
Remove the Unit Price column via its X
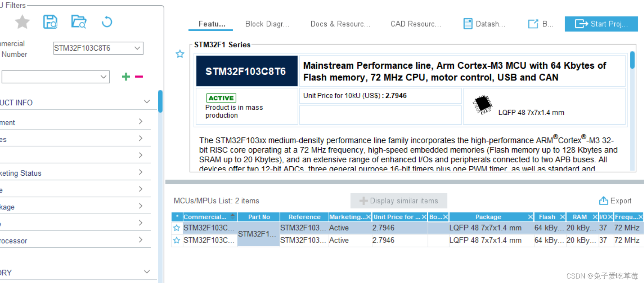[x=424, y=217]
